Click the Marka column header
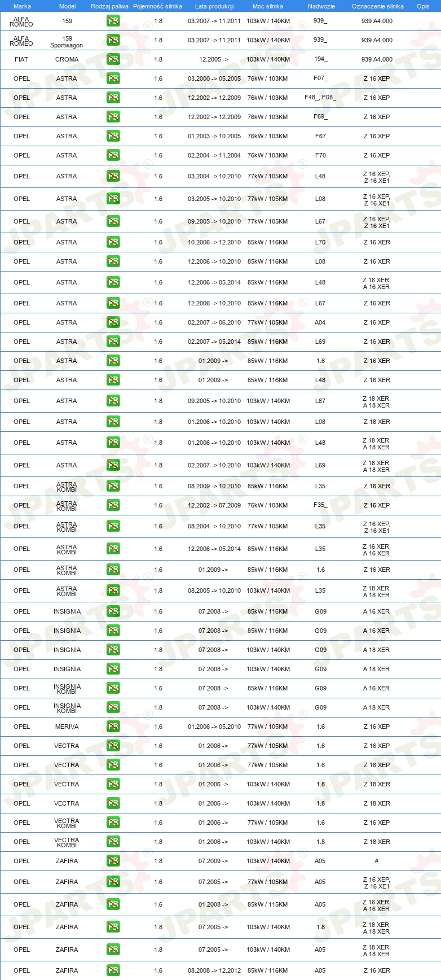The height and width of the screenshot is (980, 441). [x=22, y=6]
